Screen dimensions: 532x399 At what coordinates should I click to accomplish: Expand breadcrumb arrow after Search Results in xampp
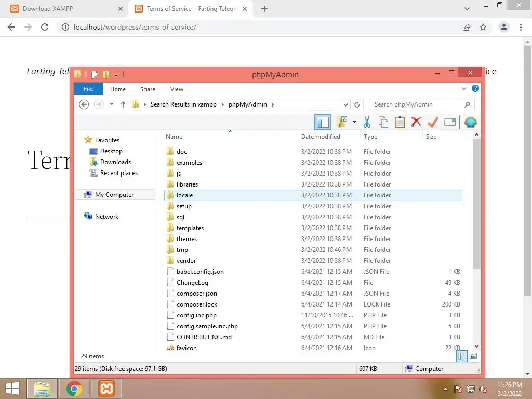click(222, 104)
